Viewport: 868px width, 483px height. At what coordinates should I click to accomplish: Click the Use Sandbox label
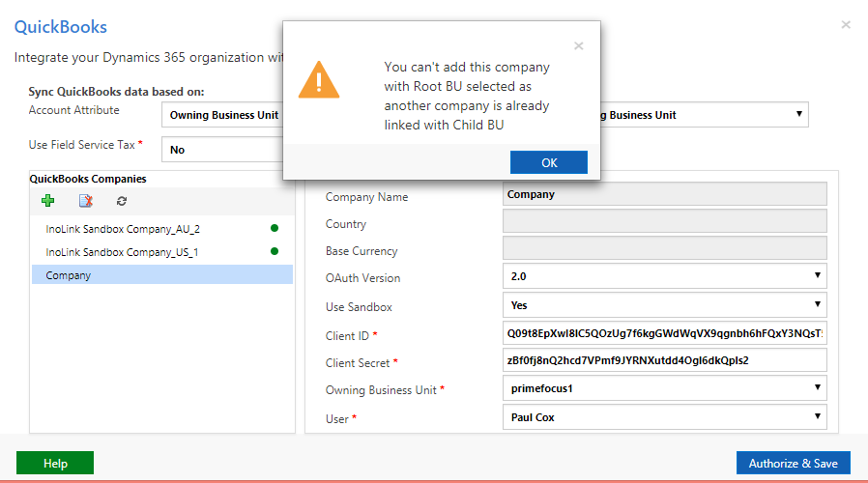pyautogui.click(x=359, y=307)
